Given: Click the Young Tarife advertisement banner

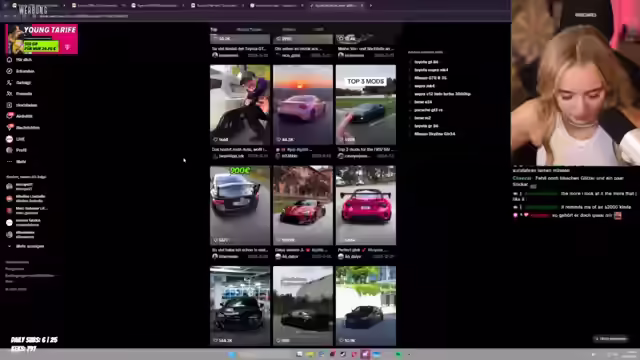Looking at the screenshot, I should click(x=42, y=39).
